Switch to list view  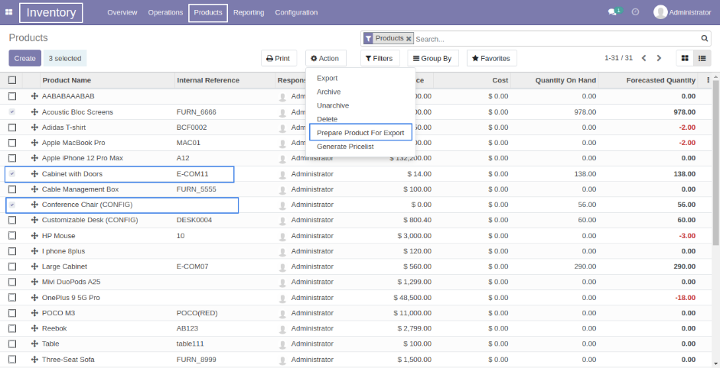[702, 58]
